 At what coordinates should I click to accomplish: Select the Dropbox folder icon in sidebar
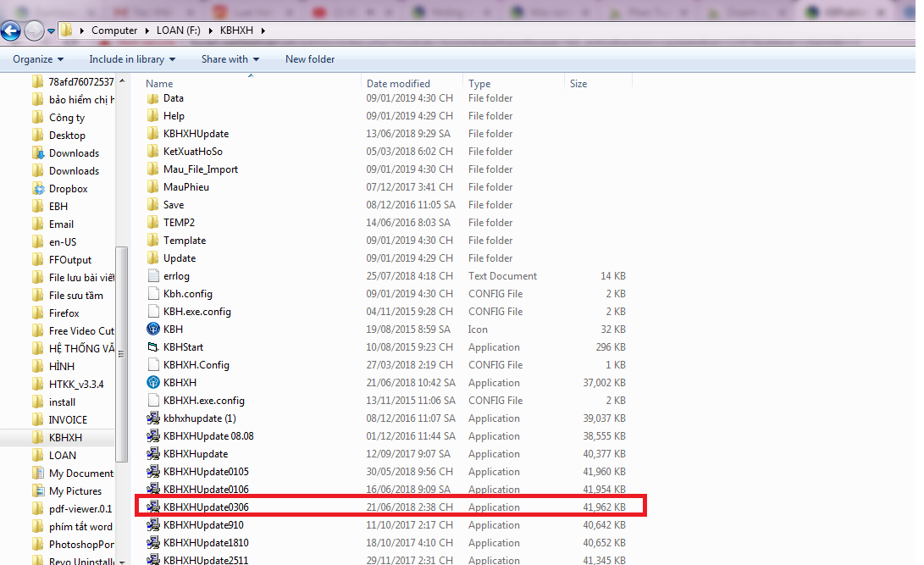click(38, 189)
